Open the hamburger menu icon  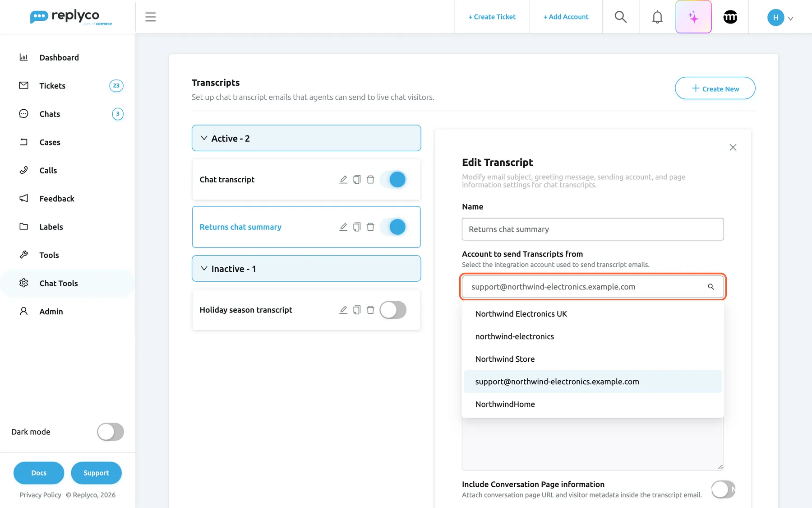point(150,17)
